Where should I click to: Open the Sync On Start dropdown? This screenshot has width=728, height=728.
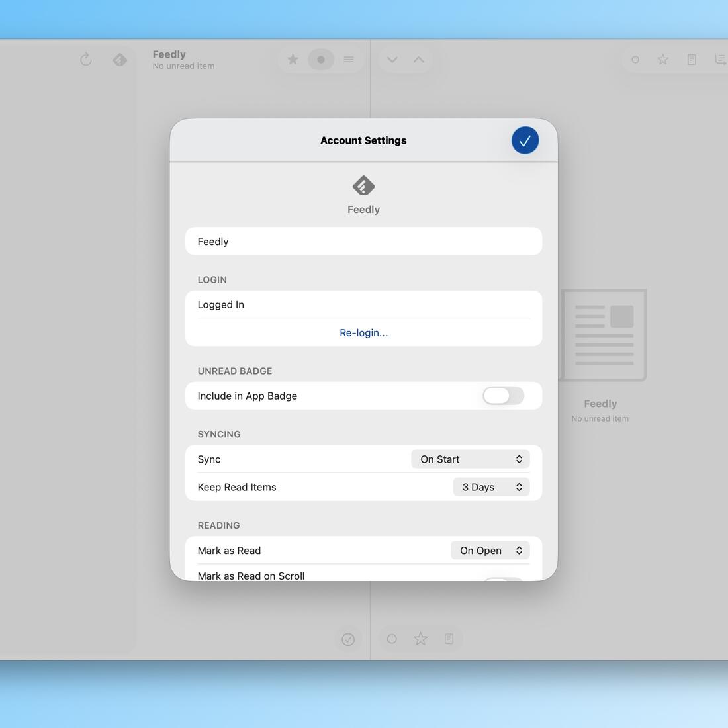pos(471,459)
